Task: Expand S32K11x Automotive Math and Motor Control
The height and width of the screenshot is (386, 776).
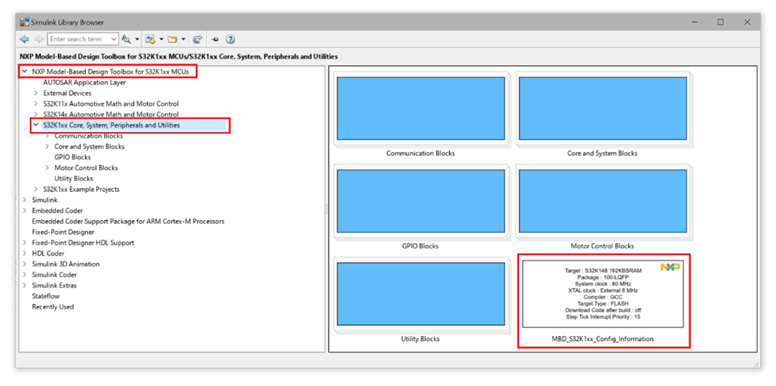Action: pos(36,104)
